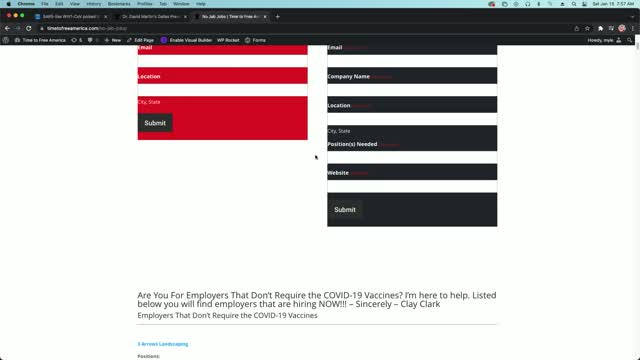Submit the red form
This screenshot has width=640, height=360.
click(155, 123)
